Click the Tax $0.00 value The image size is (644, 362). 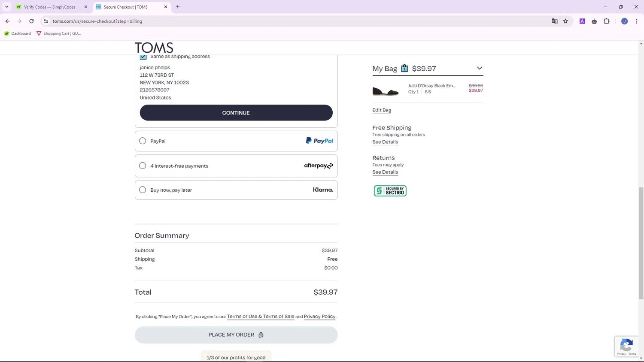[x=331, y=268]
